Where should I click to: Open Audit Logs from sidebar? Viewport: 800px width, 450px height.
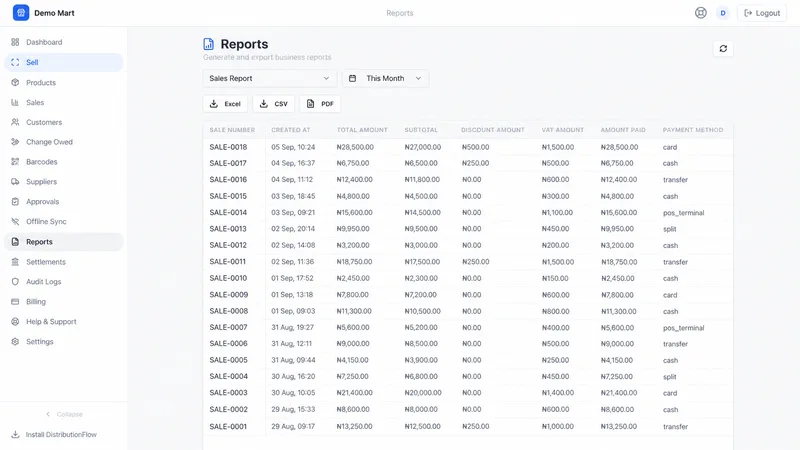point(64,282)
